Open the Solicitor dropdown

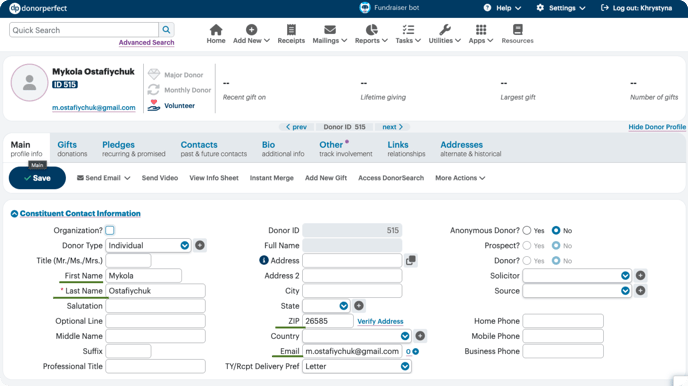click(577, 275)
